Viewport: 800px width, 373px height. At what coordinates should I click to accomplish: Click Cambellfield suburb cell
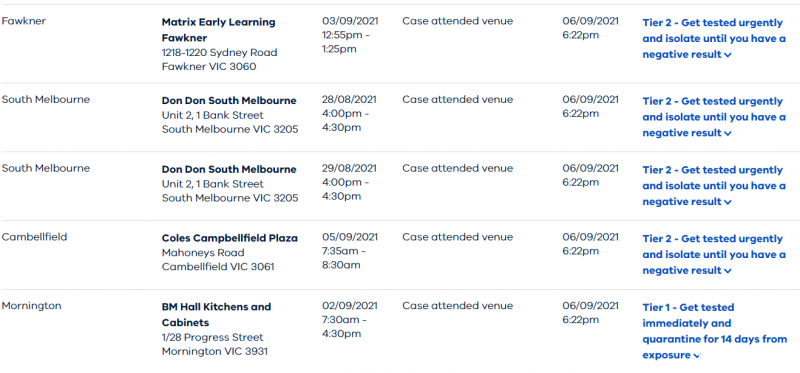34,237
